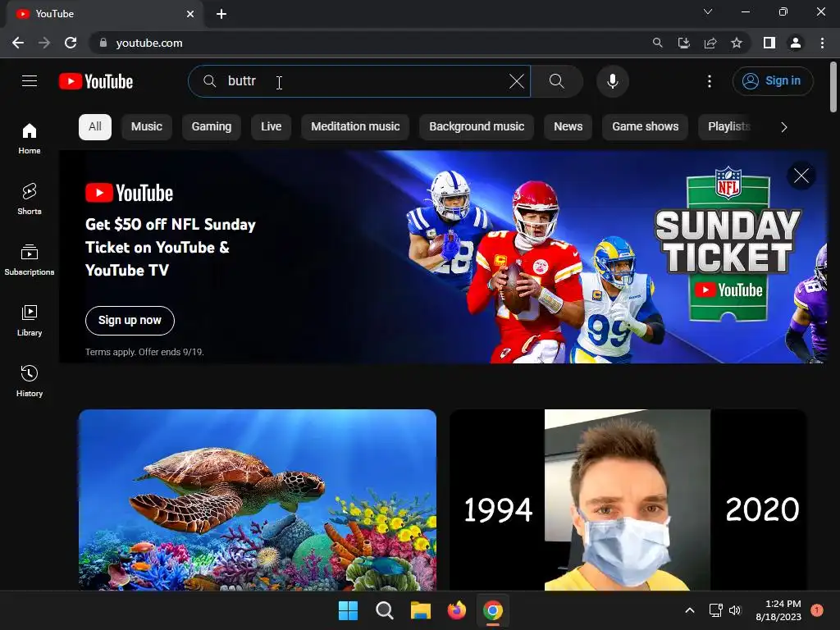Click the page vertical scrollbar
The image size is (840, 630).
833,87
